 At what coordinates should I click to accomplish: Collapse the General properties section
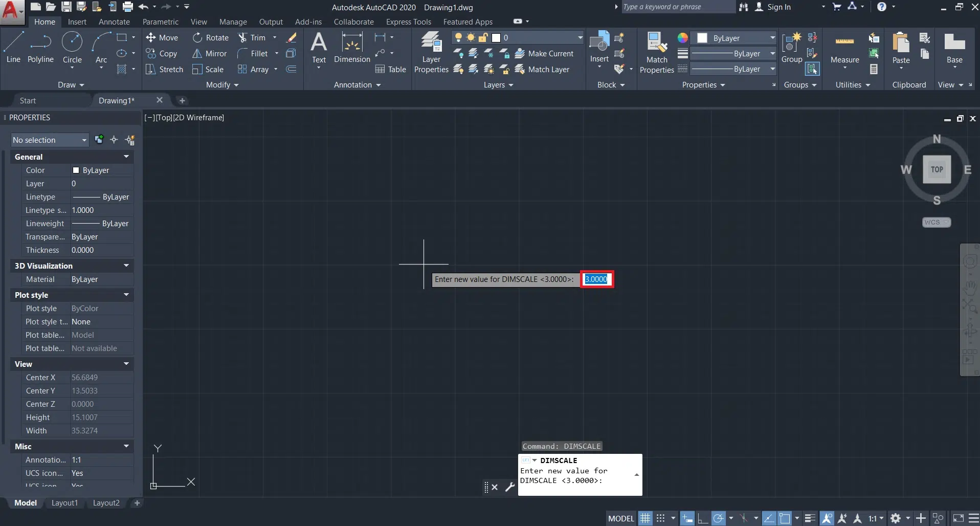pyautogui.click(x=126, y=157)
